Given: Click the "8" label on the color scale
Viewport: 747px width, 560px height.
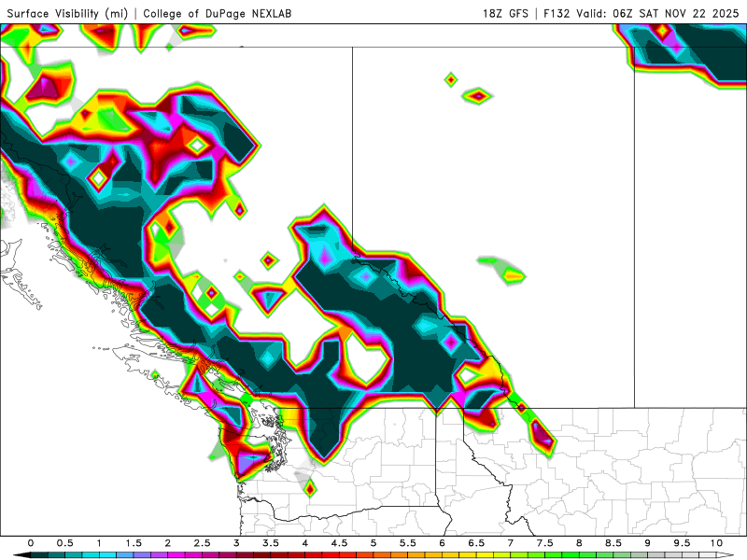Looking at the screenshot, I should tap(579, 543).
